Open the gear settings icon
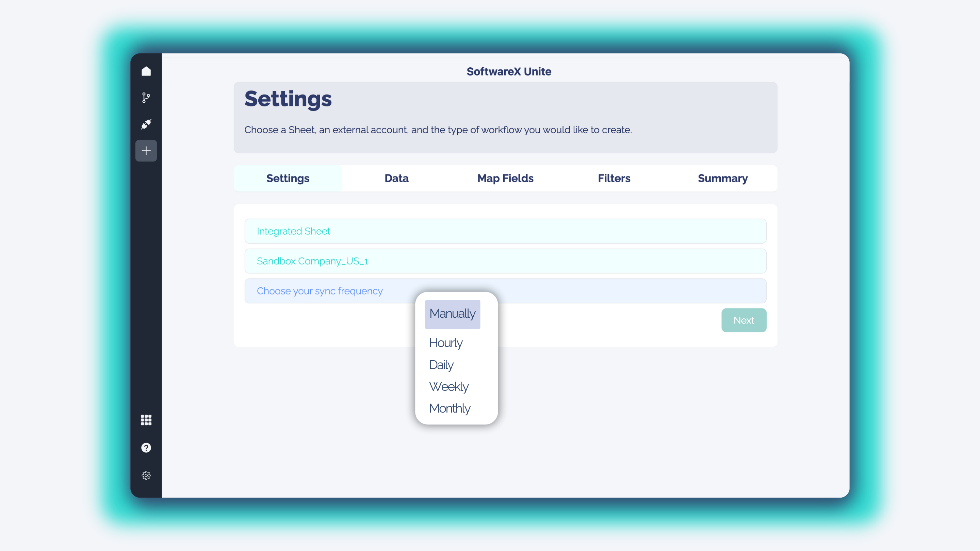Screen dimensions: 980x551 146,475
